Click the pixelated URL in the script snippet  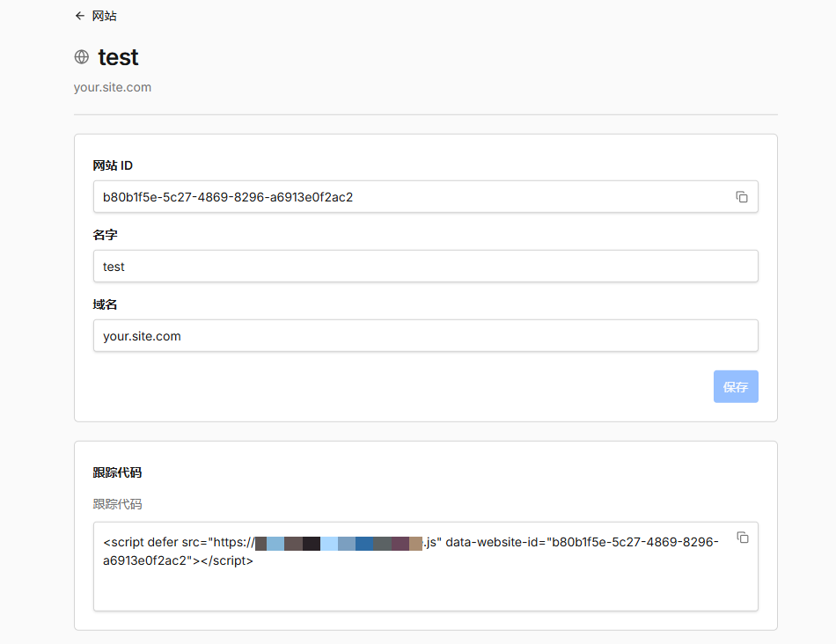[339, 543]
